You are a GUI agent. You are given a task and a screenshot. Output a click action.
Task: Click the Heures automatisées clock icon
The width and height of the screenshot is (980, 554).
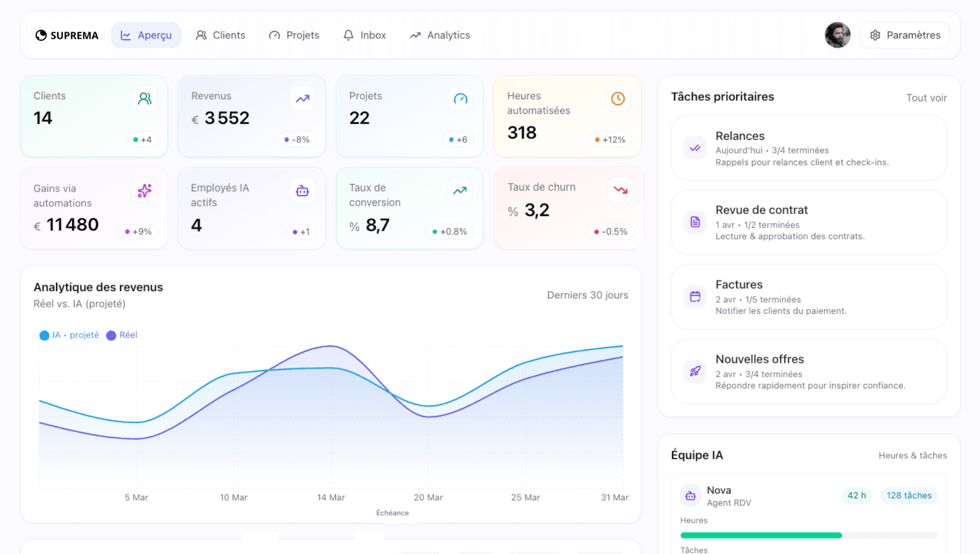coord(618,99)
